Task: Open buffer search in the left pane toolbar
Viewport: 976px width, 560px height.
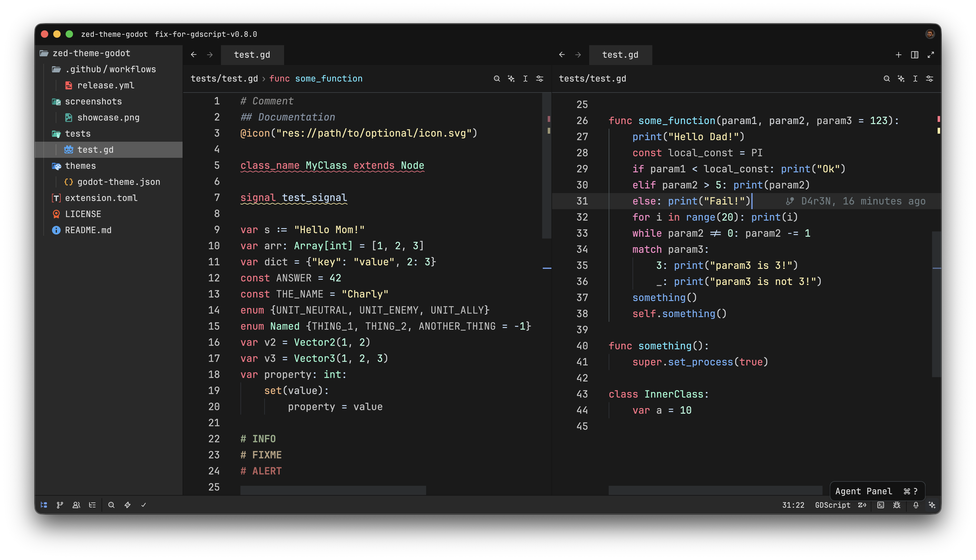Action: point(496,79)
